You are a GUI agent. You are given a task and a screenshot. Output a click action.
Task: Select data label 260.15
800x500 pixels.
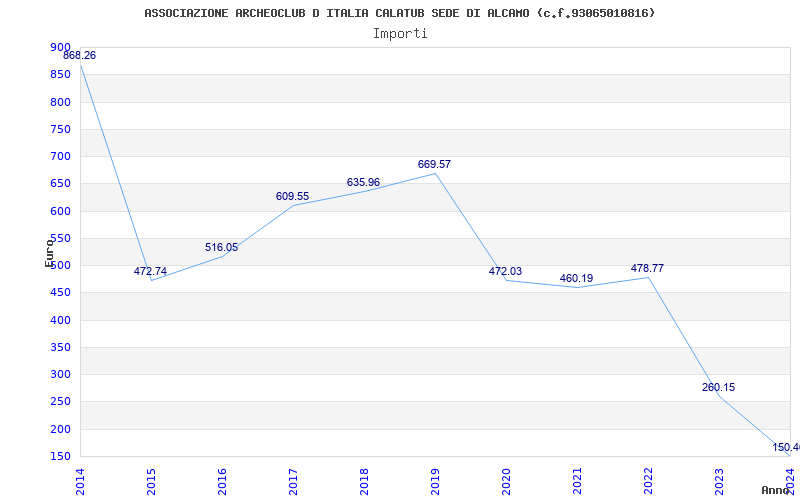click(718, 387)
